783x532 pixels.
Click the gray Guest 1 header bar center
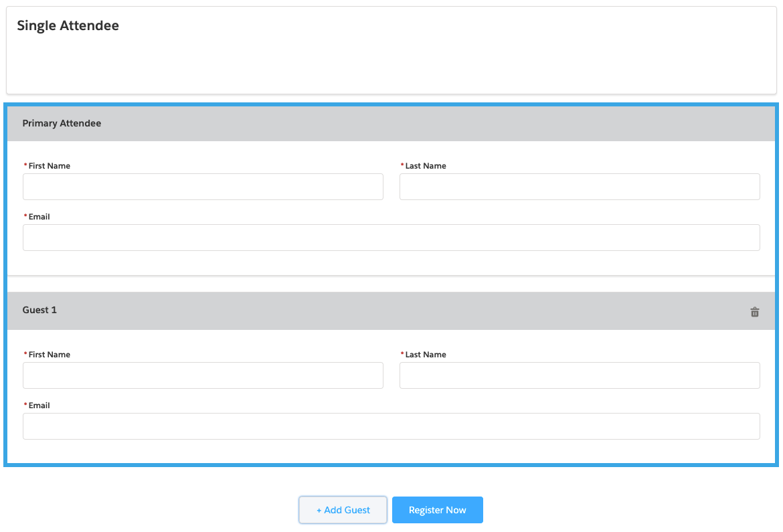point(391,311)
